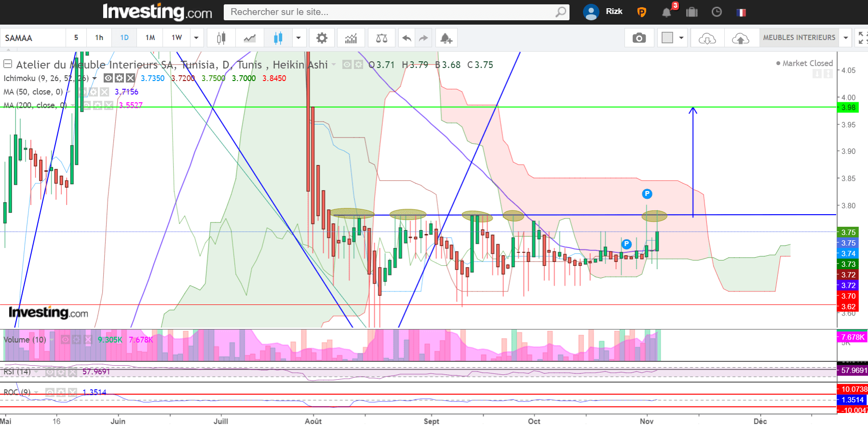The width and height of the screenshot is (868, 426).
Task: Toggle visibility of ROC (9) indicator
Action: [x=50, y=392]
